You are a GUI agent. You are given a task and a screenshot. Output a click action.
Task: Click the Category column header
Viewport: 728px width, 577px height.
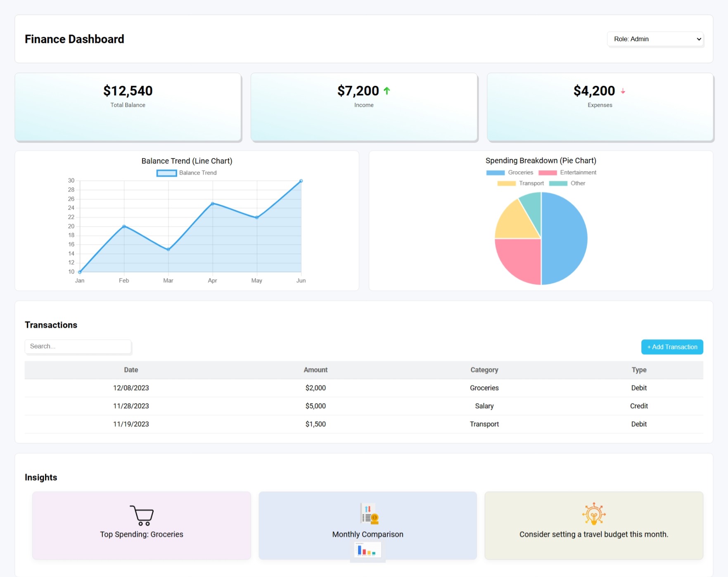pyautogui.click(x=484, y=370)
